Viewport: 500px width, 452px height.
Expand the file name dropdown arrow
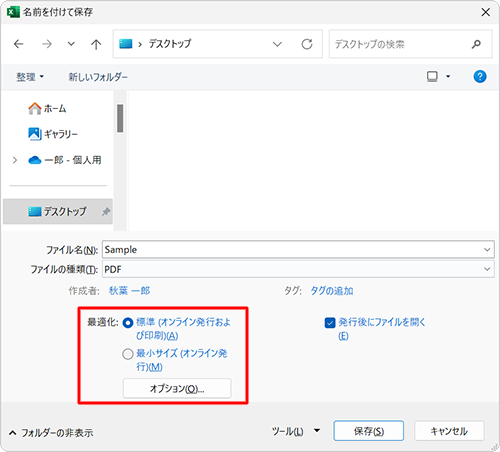487,249
